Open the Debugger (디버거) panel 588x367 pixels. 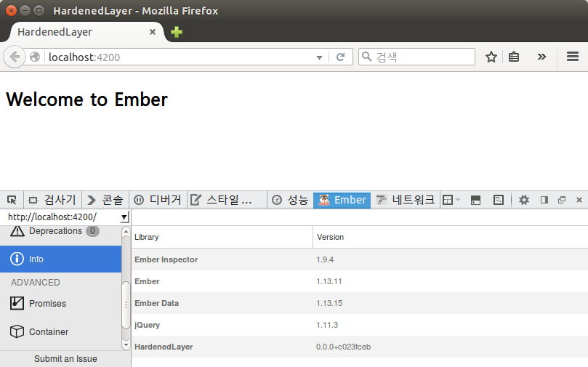click(158, 200)
